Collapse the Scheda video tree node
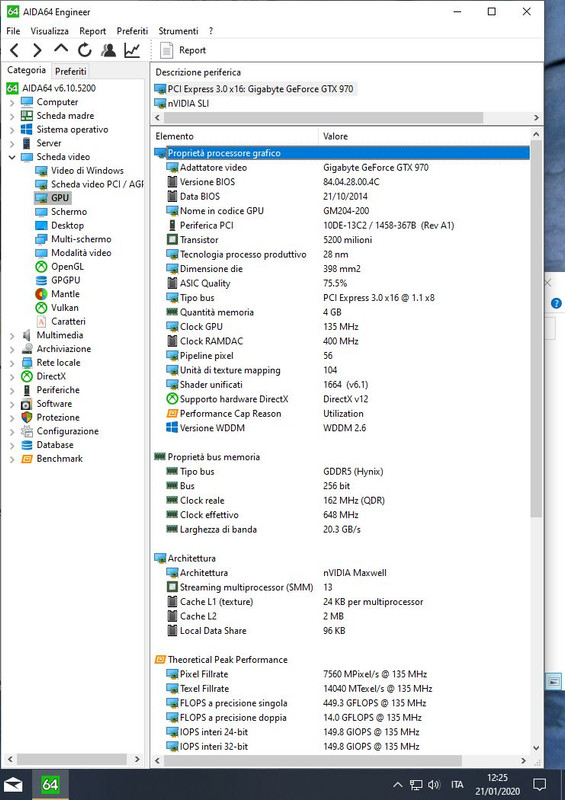The image size is (565, 800). coord(12,157)
